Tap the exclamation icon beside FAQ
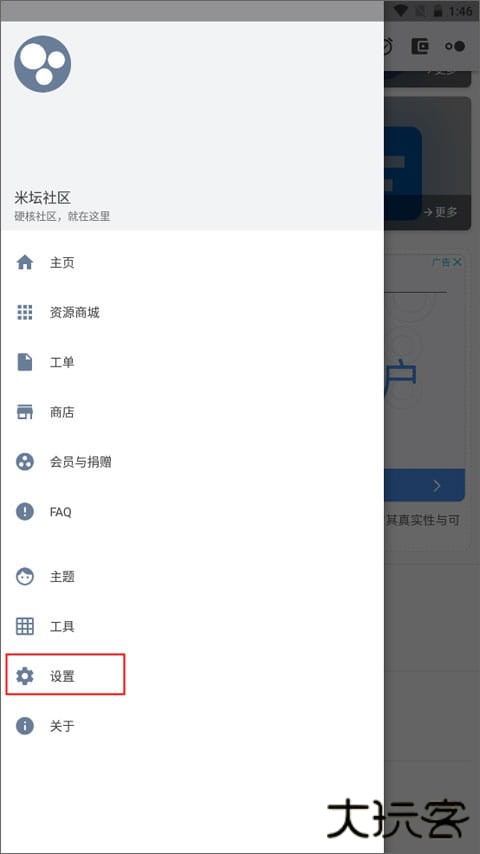The height and width of the screenshot is (854, 480). point(25,511)
